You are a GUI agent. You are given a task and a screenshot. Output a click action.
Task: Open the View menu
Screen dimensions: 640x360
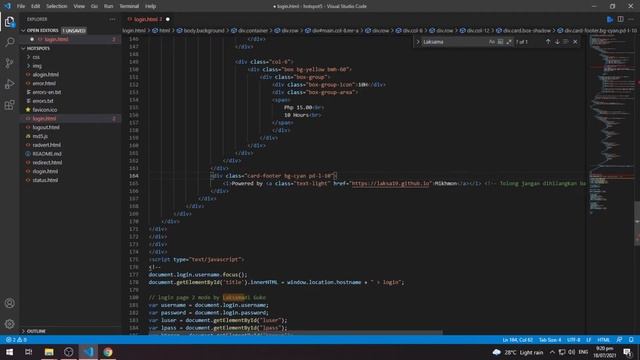[79, 6]
